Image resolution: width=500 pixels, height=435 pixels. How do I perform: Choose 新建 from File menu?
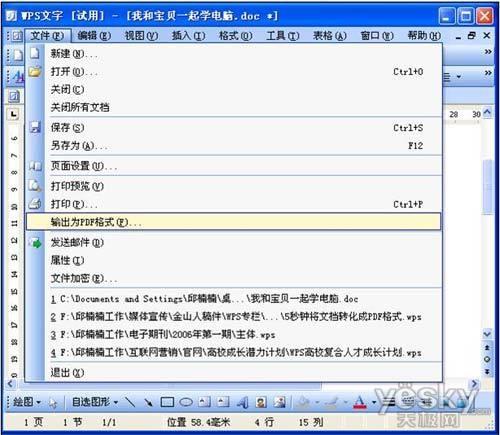[234, 53]
